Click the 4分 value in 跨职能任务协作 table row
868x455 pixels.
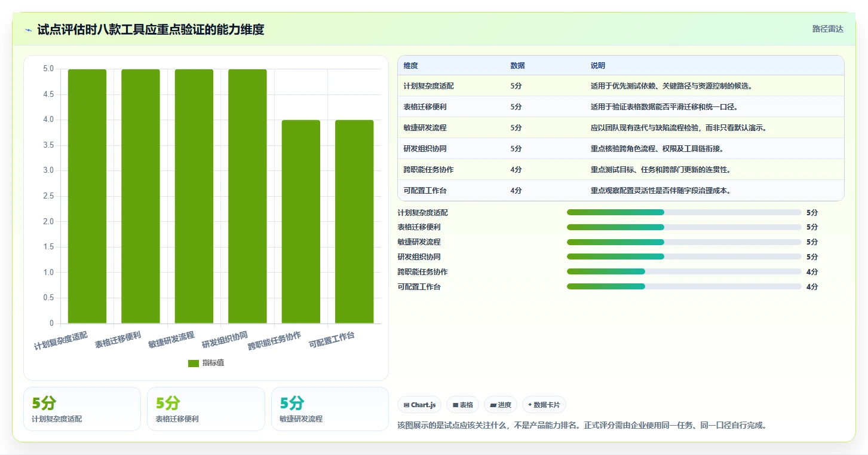pos(516,170)
